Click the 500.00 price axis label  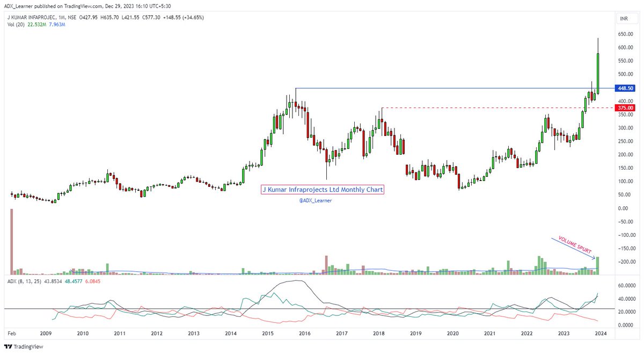(626, 74)
